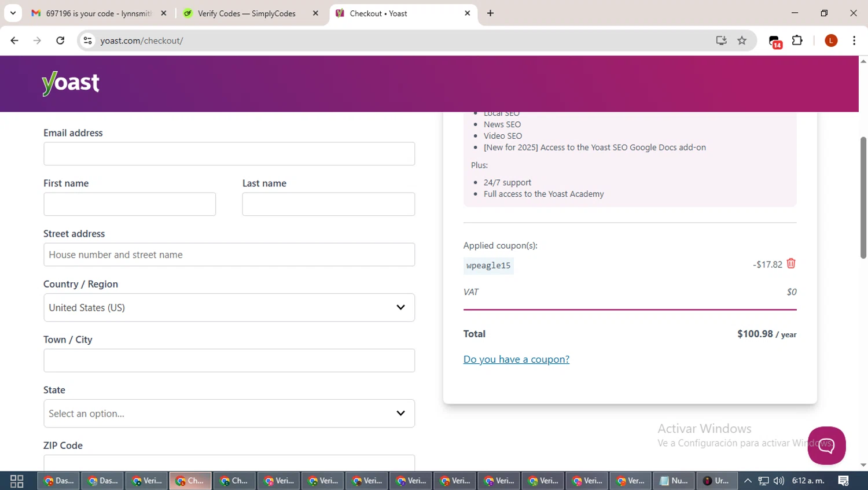Click the VAT $0 amount
This screenshot has width=868, height=490.
[792, 292]
